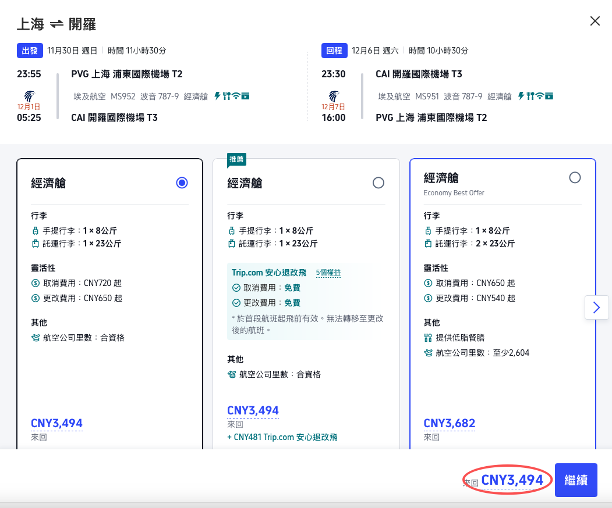612x508 pixels.
Task: Click the bottom total price CNY3,494
Action: click(x=512, y=480)
